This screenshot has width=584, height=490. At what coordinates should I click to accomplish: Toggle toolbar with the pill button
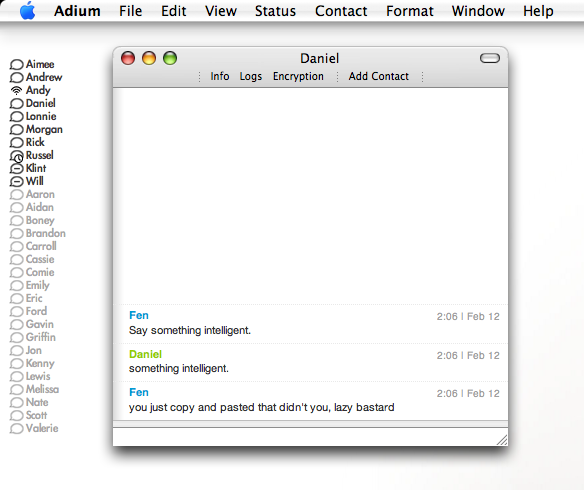[489, 58]
